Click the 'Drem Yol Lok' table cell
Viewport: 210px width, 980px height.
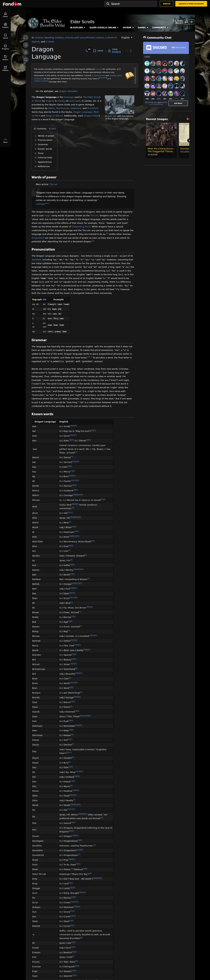pyautogui.click(x=45, y=874)
